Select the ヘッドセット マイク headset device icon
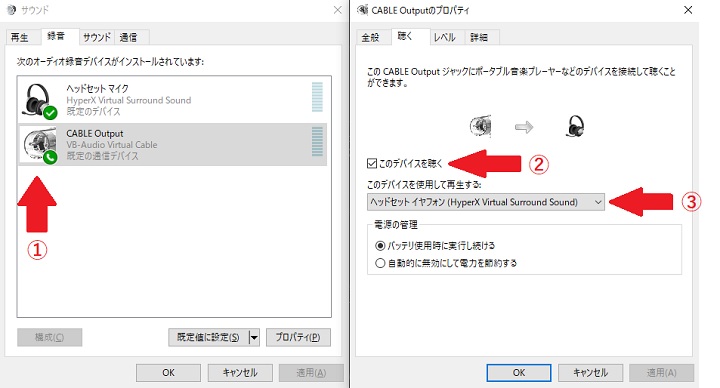Image resolution: width=720 pixels, height=388 pixels. click(39, 100)
